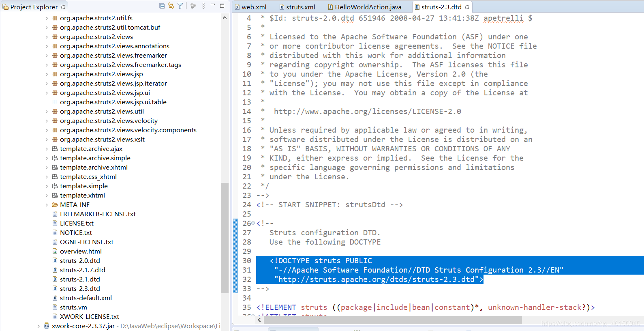Expand org.apache.struts2.views.freemarker.tags package
Image resolution: width=644 pixels, height=331 pixels.
point(47,65)
